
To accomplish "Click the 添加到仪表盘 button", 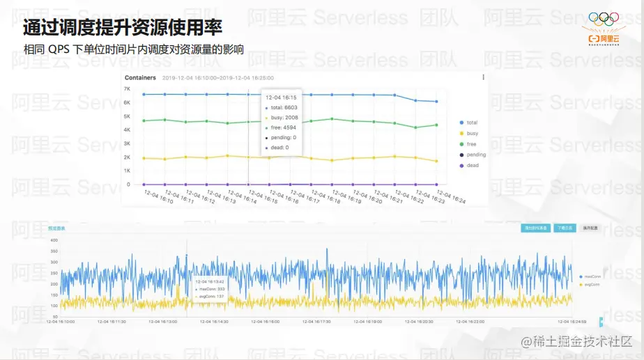I will click(x=535, y=228).
